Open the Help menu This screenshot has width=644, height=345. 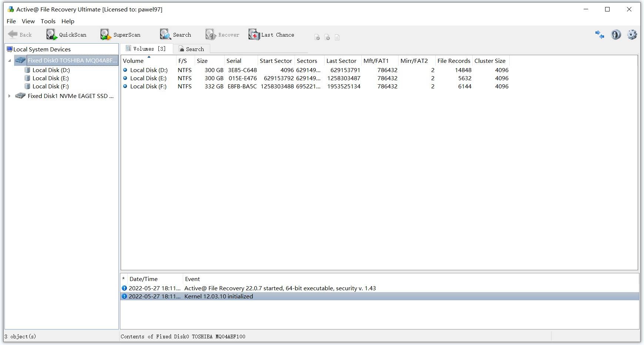[x=68, y=21]
